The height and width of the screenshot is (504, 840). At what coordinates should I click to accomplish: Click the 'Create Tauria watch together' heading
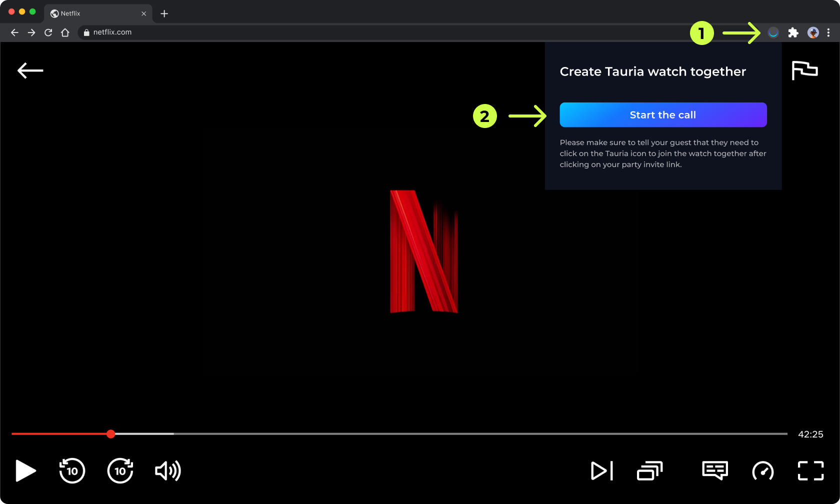point(653,71)
